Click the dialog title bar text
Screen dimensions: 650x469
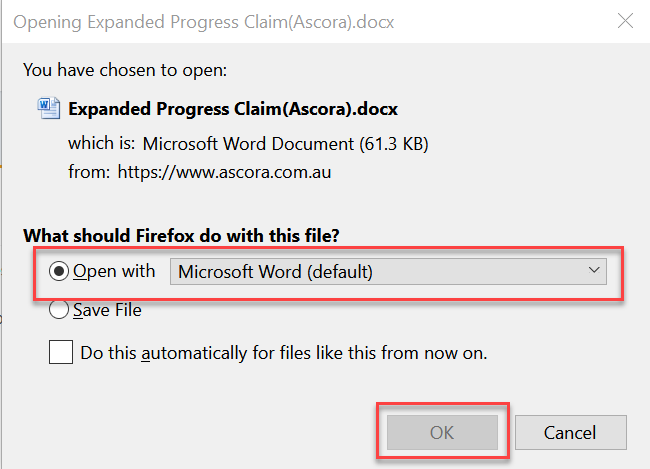point(204,22)
